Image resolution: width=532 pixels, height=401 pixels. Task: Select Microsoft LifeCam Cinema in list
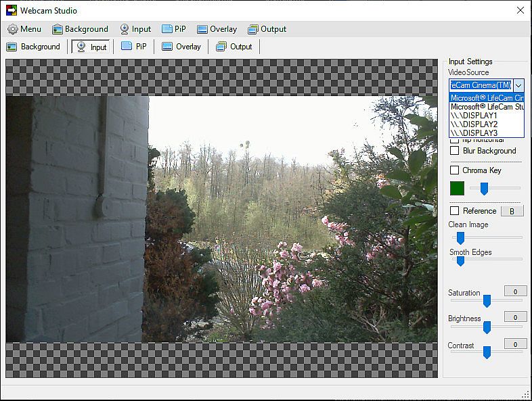pyautogui.click(x=487, y=97)
